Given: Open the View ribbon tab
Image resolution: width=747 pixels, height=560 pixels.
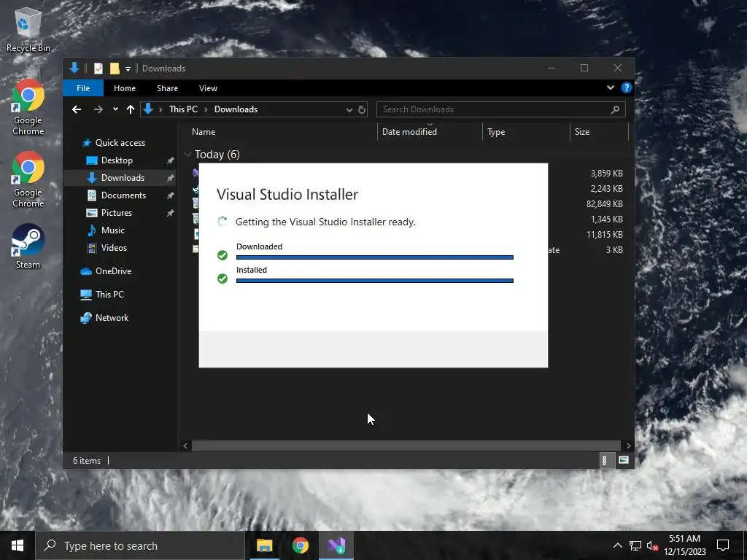Looking at the screenshot, I should click(x=208, y=88).
